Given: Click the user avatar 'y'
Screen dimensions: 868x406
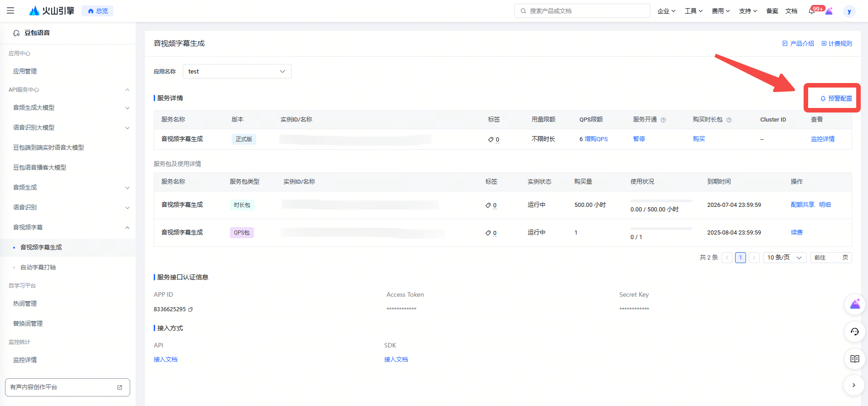Looking at the screenshot, I should point(849,11).
